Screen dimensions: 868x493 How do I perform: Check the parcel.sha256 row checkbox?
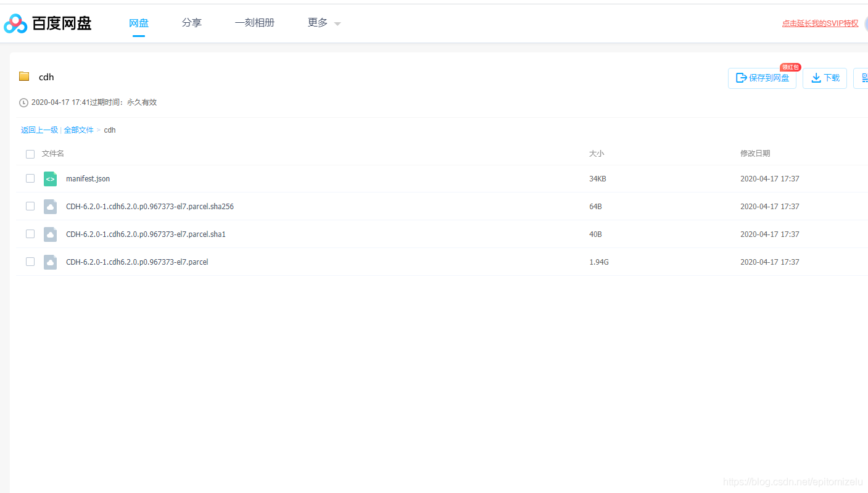pos(30,206)
